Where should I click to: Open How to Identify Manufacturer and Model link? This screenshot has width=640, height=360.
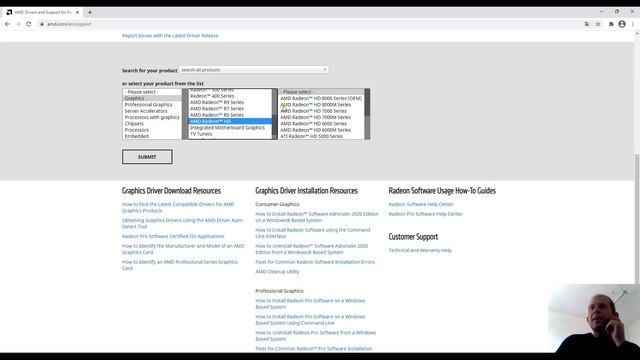coord(183,249)
